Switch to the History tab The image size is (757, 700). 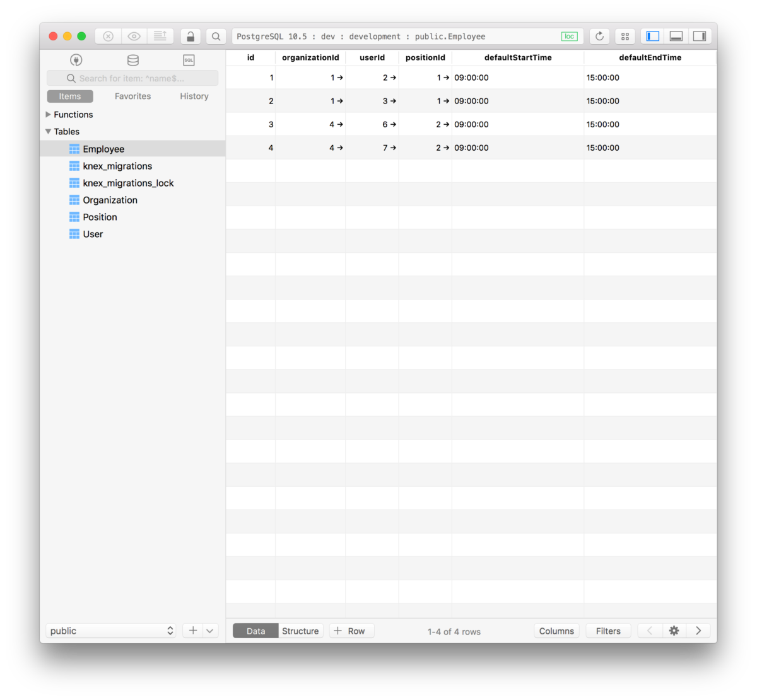(x=194, y=96)
